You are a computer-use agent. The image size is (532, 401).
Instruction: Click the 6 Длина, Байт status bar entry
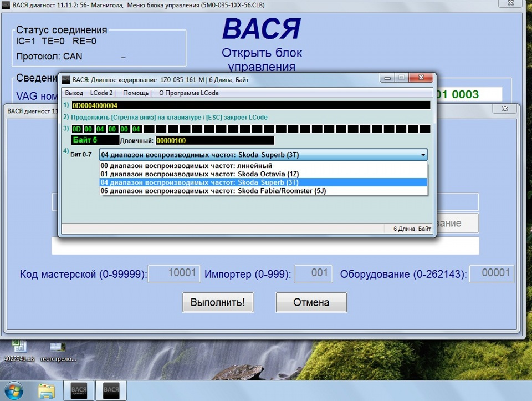(x=412, y=229)
